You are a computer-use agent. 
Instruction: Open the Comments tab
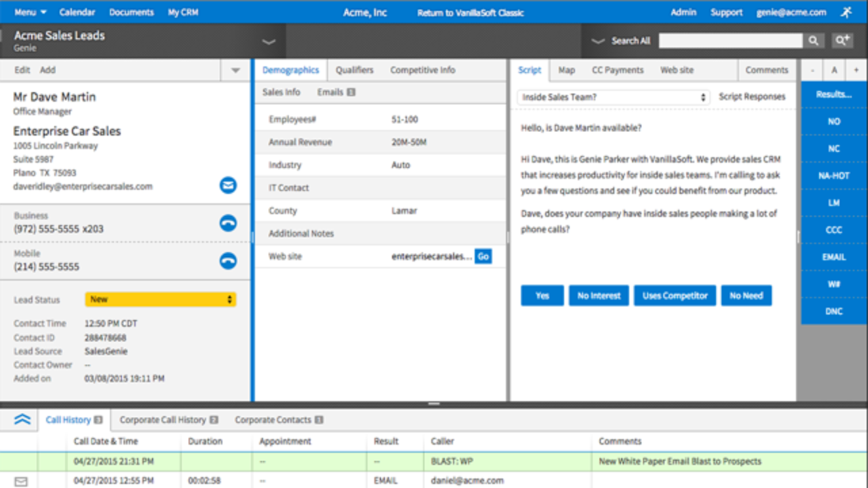pyautogui.click(x=767, y=70)
